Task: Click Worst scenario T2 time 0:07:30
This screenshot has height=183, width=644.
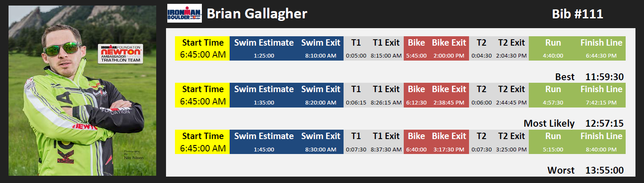Action: coord(481,150)
